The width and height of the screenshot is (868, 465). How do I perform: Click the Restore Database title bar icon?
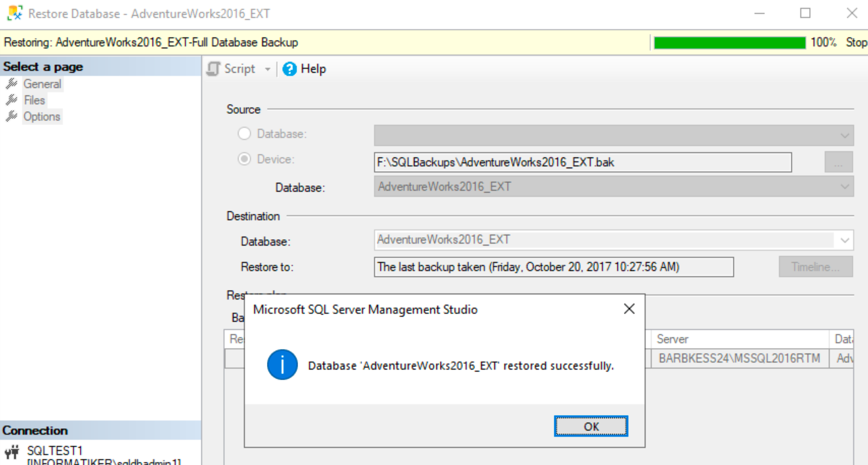tap(15, 13)
